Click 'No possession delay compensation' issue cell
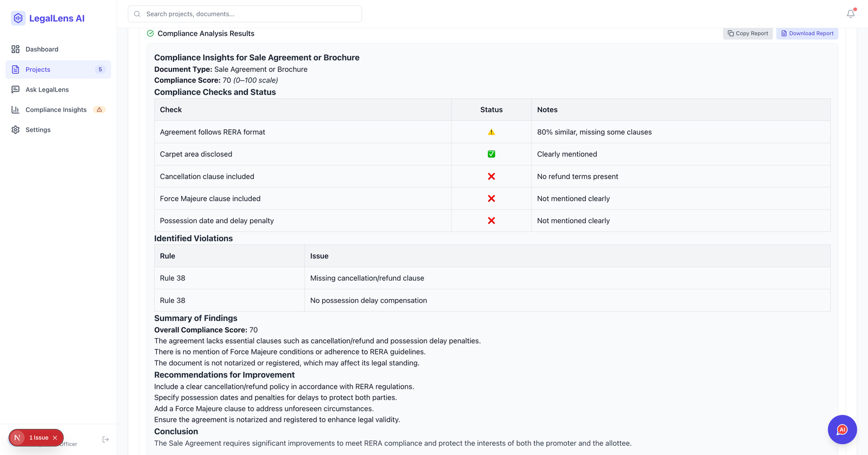Viewport: 868px width, 455px height. coord(567,300)
